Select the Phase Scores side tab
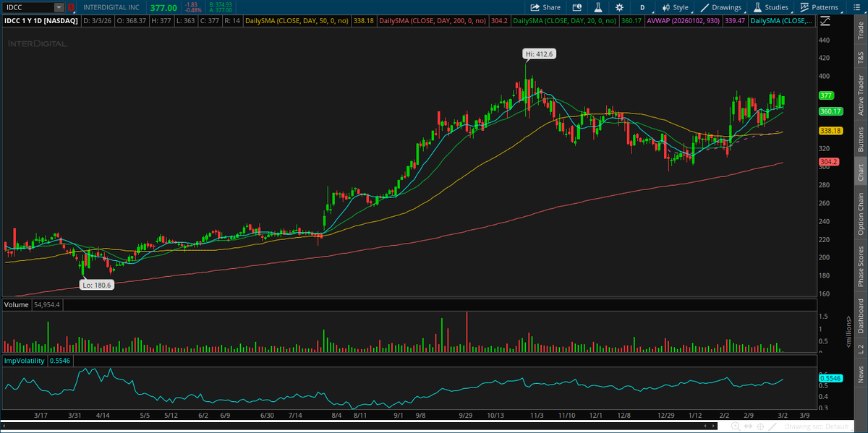Image resolution: width=868 pixels, height=433 pixels. (861, 267)
